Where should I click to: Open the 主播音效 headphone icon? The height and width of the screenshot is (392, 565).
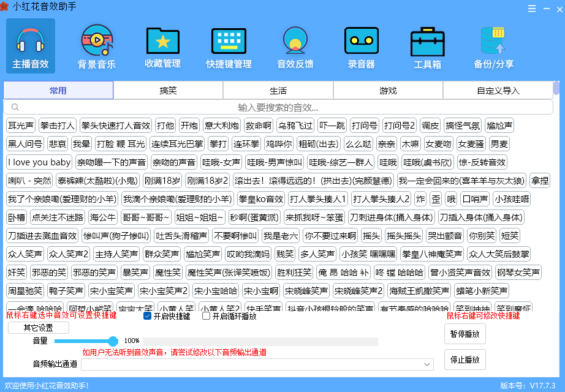tap(31, 46)
